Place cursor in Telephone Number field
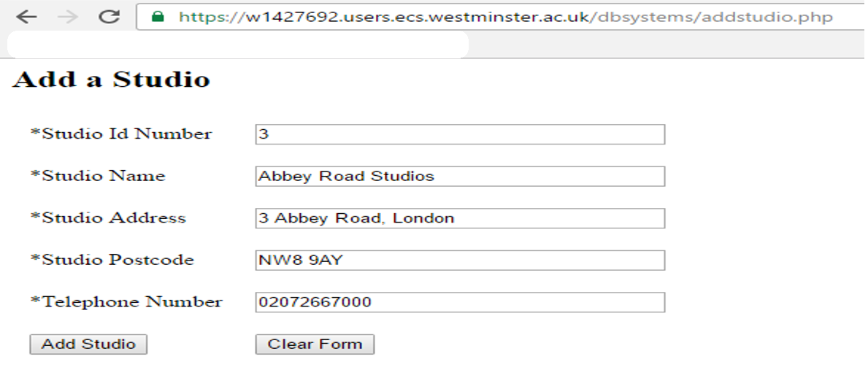The image size is (868, 378). [x=460, y=302]
